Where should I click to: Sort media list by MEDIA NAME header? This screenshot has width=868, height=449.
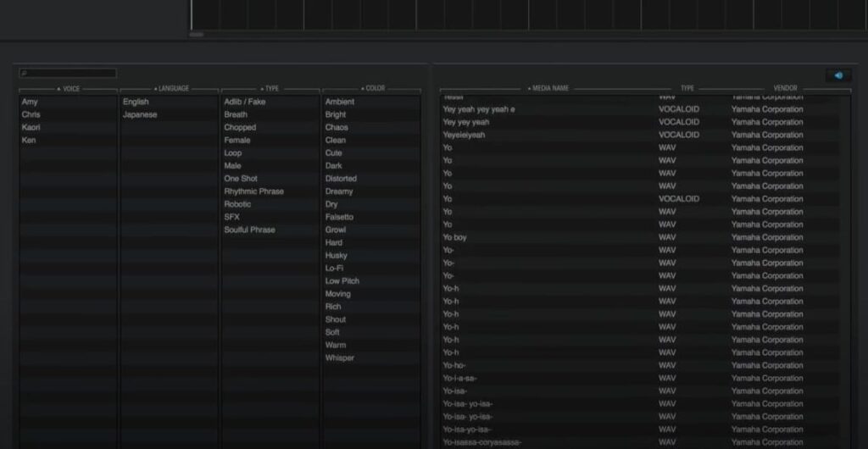(548, 88)
